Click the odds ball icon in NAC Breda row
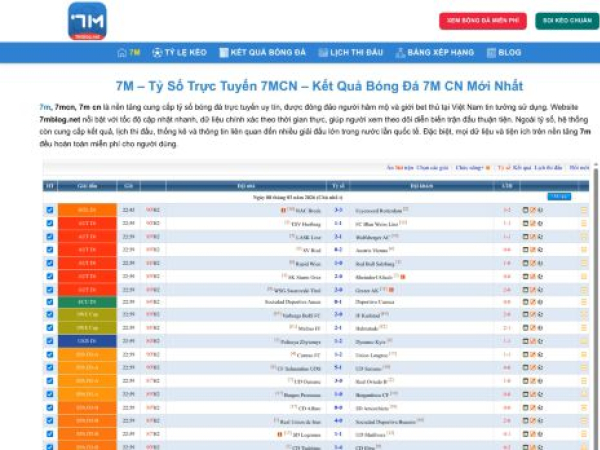The width and height of the screenshot is (600, 450). [x=540, y=210]
